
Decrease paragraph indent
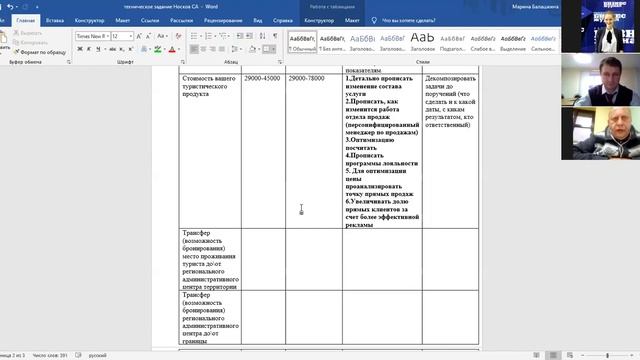tap(240, 36)
